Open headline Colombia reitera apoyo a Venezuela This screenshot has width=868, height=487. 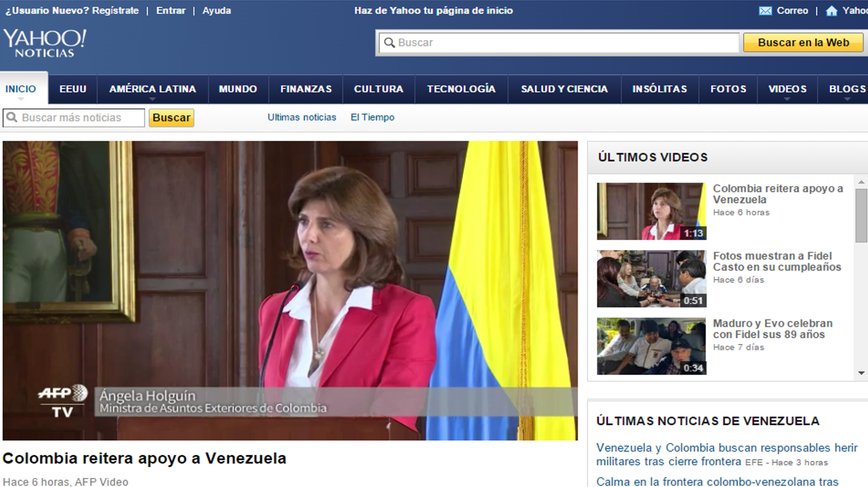(x=144, y=458)
